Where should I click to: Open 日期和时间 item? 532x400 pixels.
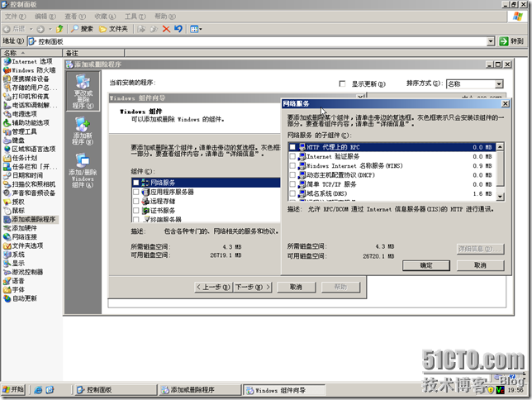click(x=23, y=175)
